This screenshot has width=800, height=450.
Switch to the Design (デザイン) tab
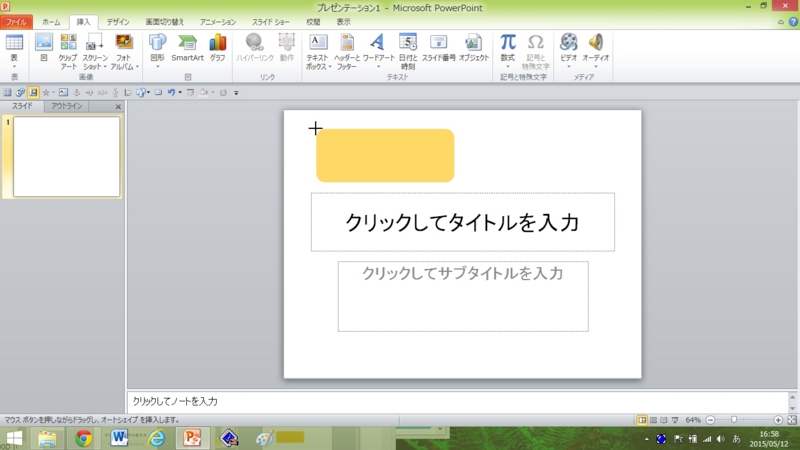tap(118, 22)
